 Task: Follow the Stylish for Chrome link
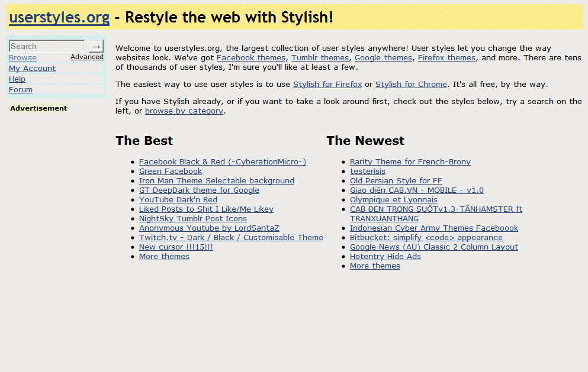pos(411,85)
